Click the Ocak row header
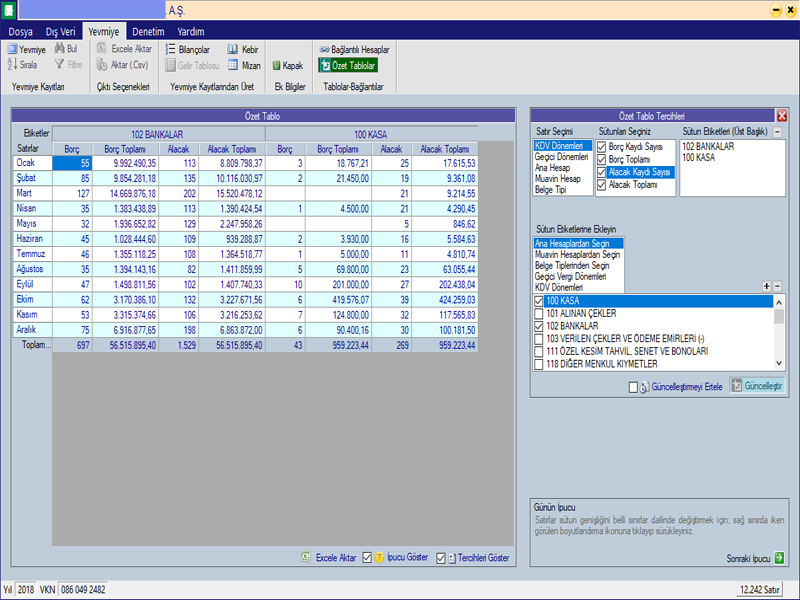Screen dimensions: 800x600 click(32, 163)
